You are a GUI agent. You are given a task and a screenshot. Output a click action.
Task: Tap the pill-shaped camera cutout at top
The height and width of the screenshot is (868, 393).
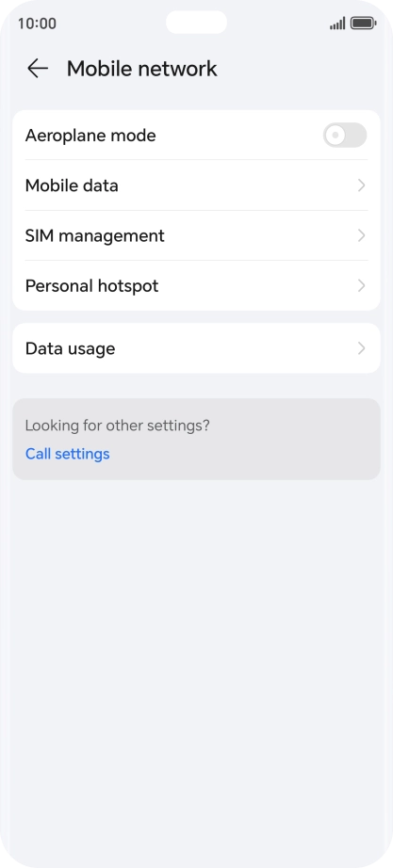click(196, 23)
